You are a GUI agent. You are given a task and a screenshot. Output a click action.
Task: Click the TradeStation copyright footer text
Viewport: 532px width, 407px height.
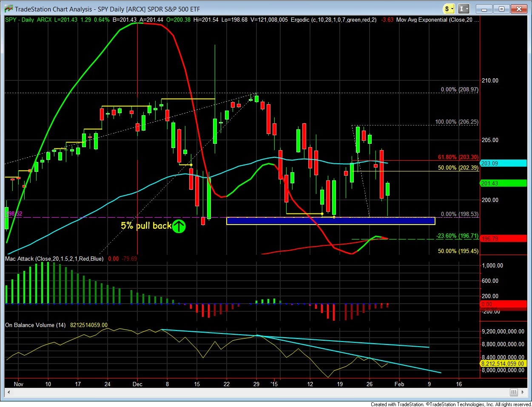click(451, 404)
